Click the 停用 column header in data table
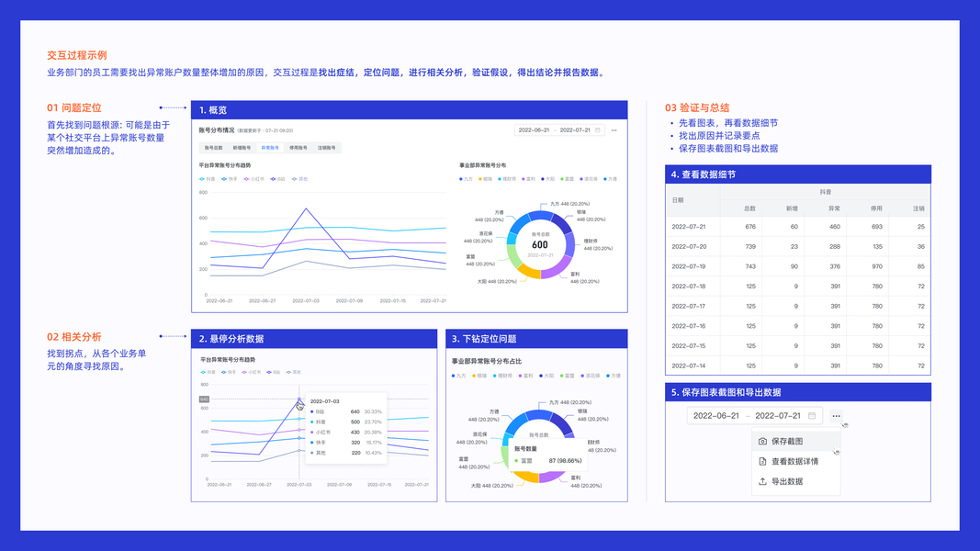980x551 pixels. pos(876,208)
